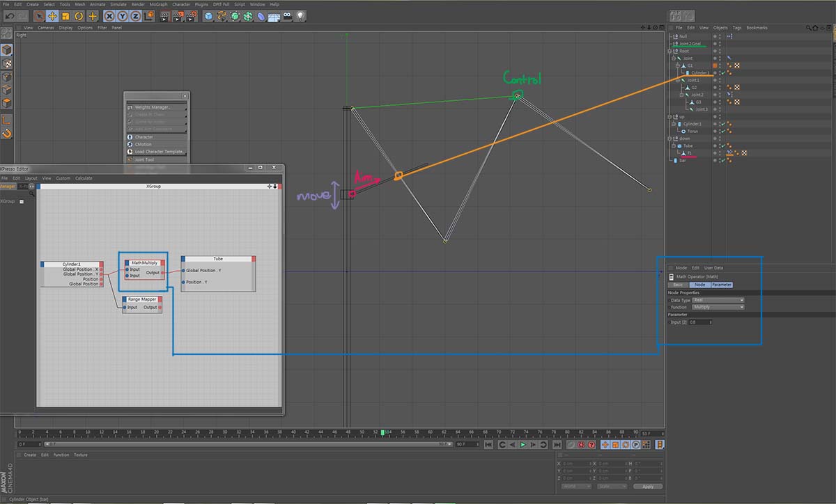Click the timeline preview range slider

249,444
